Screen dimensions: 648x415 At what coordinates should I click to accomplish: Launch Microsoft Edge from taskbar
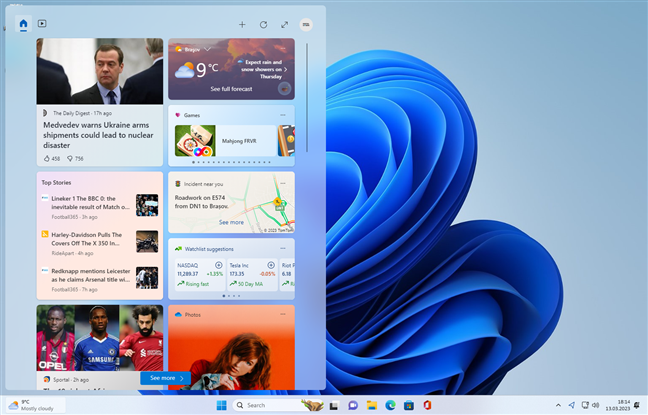(x=390, y=405)
